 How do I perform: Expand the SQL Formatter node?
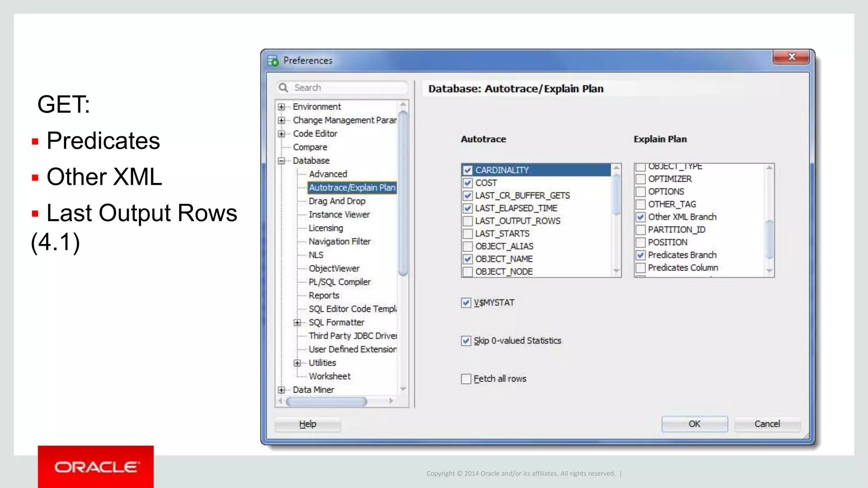tap(297, 323)
